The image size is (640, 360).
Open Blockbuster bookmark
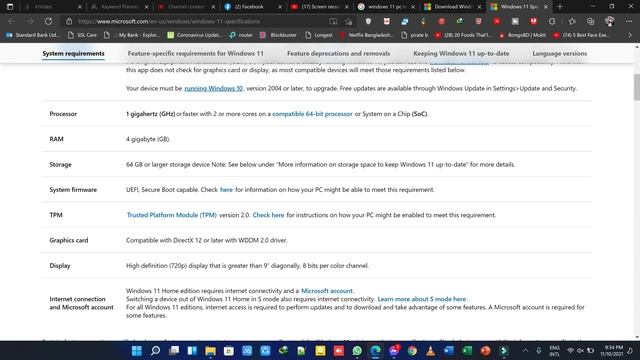click(278, 35)
